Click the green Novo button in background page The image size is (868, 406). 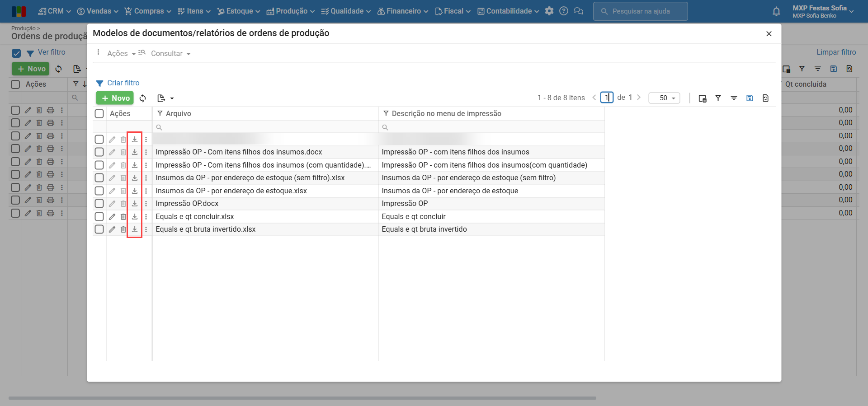(31, 69)
